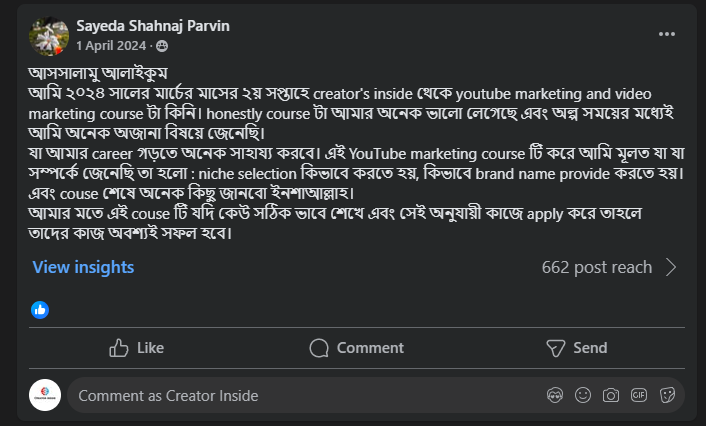Click the Creator Inside page avatar
Image resolution: width=706 pixels, height=426 pixels.
[45, 395]
